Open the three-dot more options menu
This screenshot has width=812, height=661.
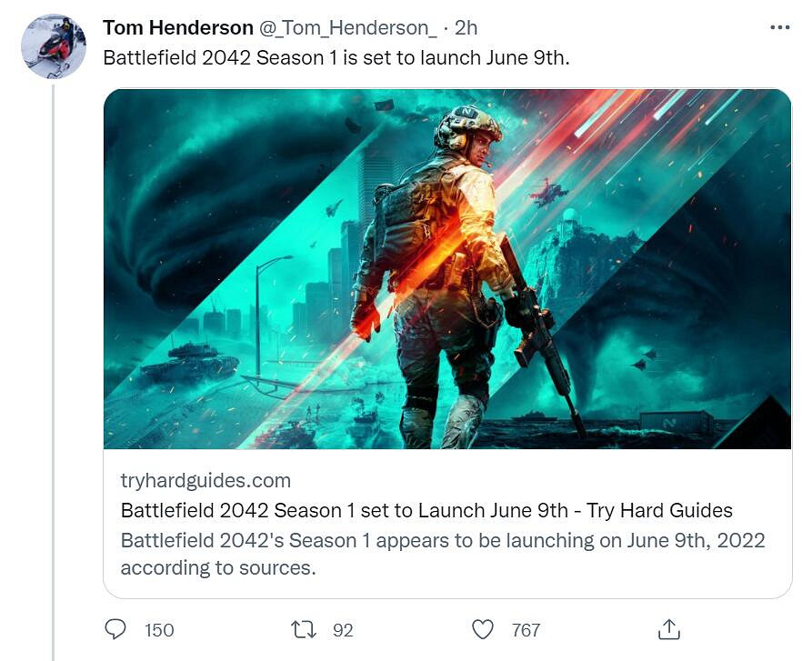[x=780, y=27]
